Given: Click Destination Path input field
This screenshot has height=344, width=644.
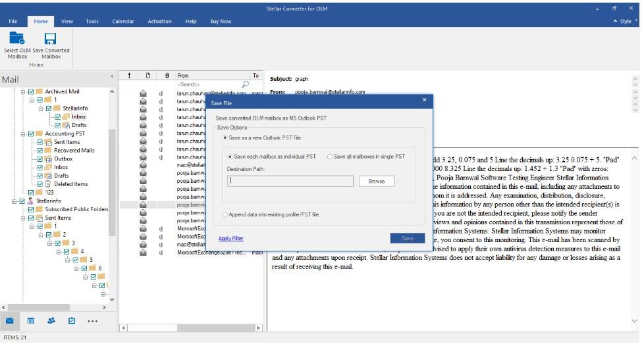Looking at the screenshot, I should (x=290, y=182).
